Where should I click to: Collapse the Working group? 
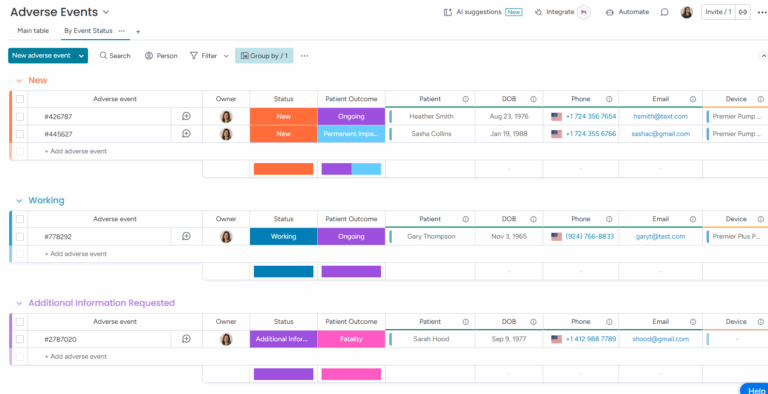[19, 200]
